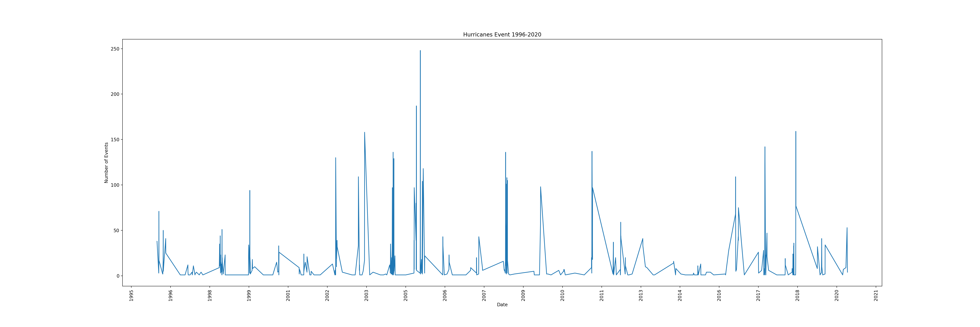Click the 250 tick label on the y-axis
This screenshot has width=980, height=327.
pyautogui.click(x=115, y=49)
